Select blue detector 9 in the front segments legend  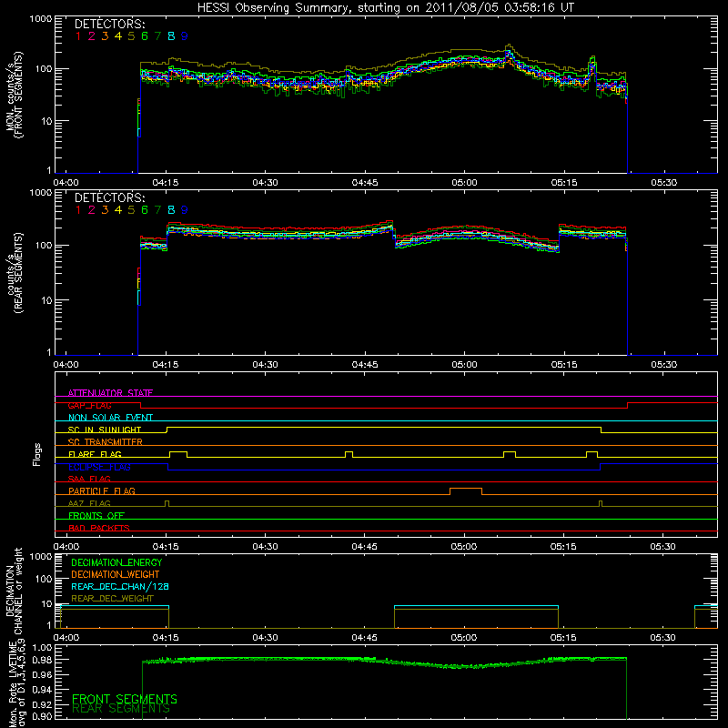tap(185, 36)
